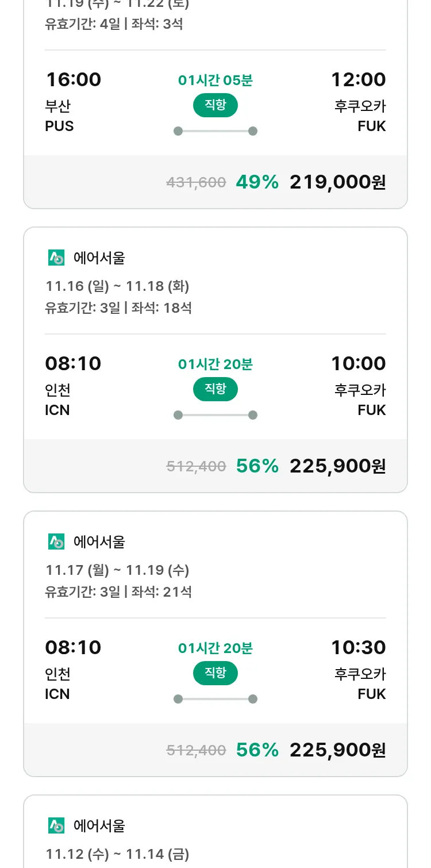Tap the 직항 badge on the Busan flight
The width and height of the screenshot is (431, 868).
(x=215, y=105)
